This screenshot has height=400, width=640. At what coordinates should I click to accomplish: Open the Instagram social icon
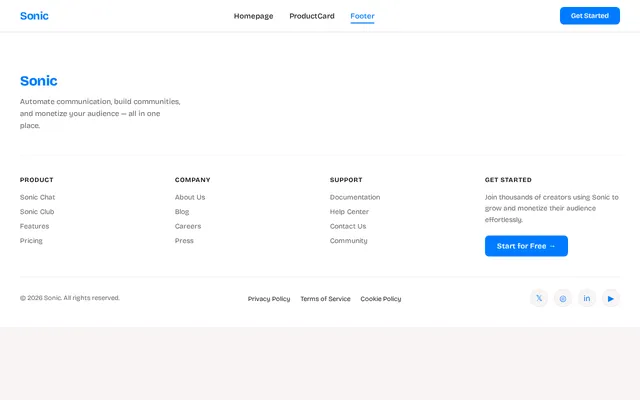(563, 298)
